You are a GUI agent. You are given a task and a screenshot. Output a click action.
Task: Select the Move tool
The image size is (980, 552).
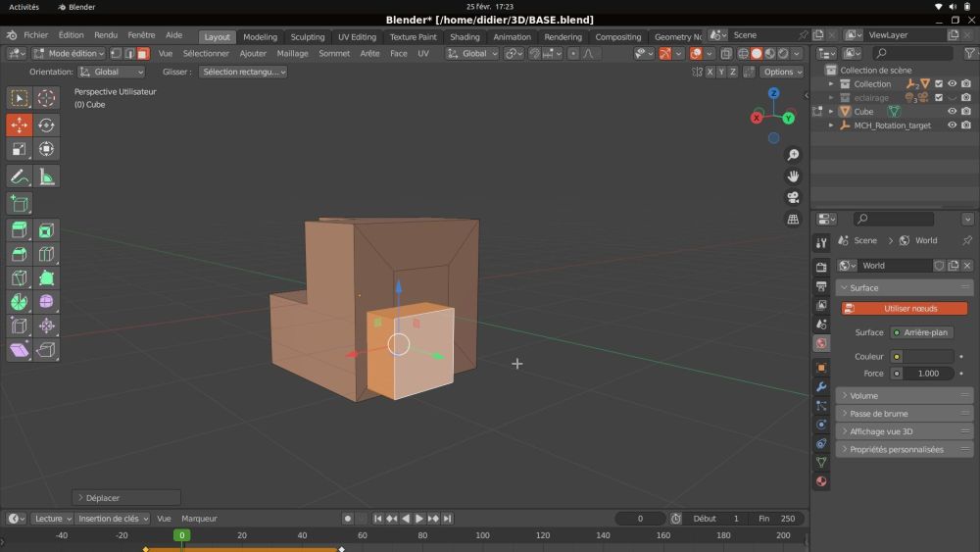(20, 125)
